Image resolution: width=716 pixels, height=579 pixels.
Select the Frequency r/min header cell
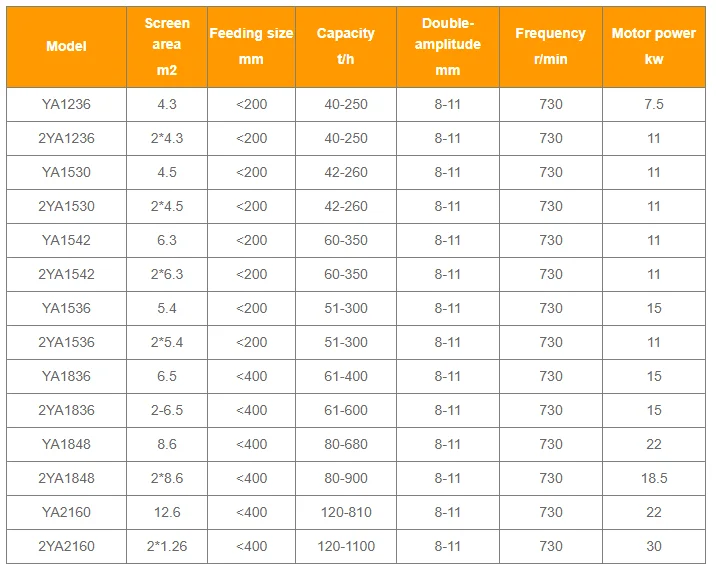pos(550,46)
